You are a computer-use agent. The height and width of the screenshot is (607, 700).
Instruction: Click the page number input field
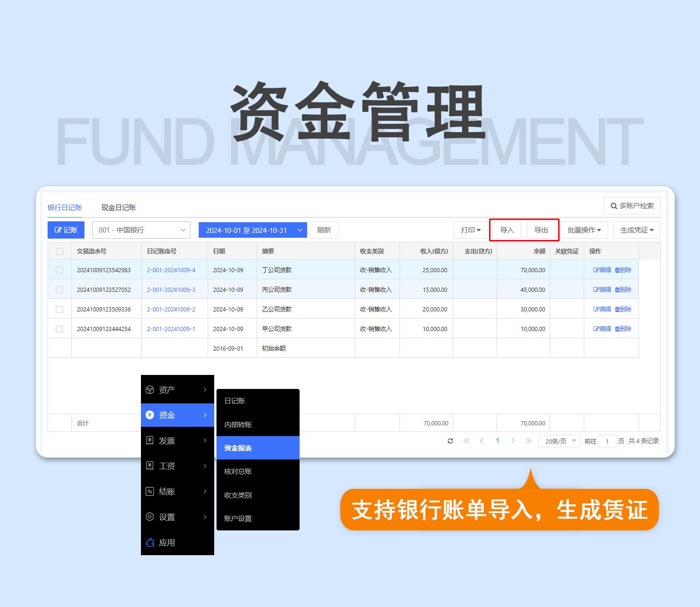607,441
